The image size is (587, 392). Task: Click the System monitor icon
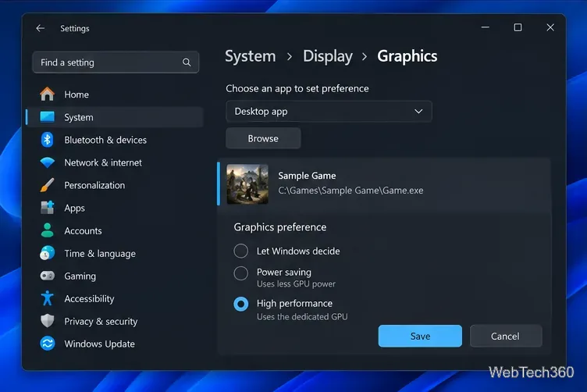(x=47, y=117)
